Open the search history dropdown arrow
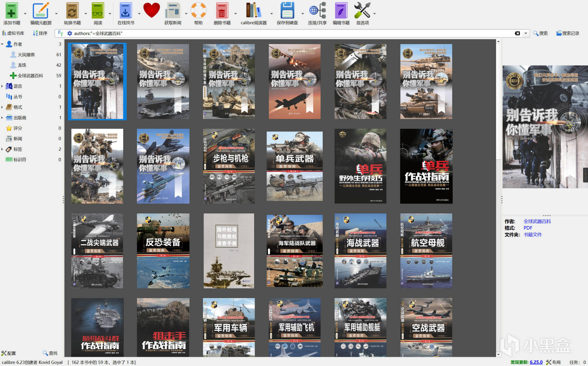Image resolution: width=588 pixels, height=366 pixels. [x=526, y=33]
